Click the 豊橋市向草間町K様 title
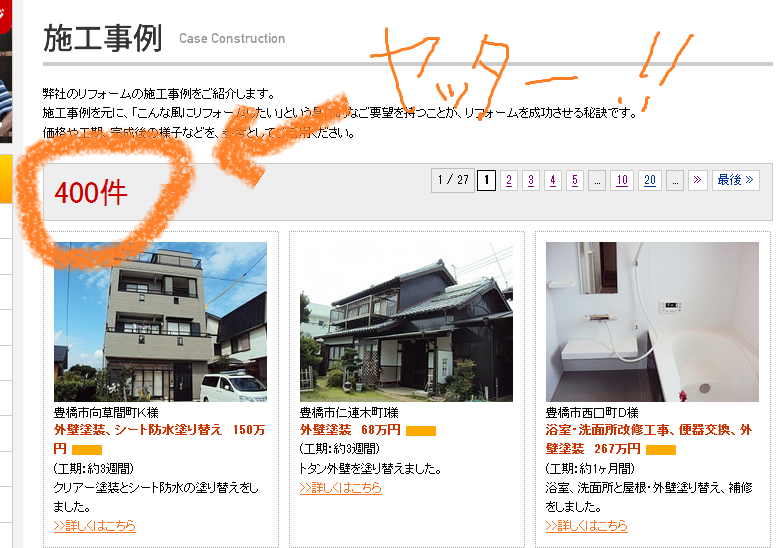The height and width of the screenshot is (548, 778). [x=106, y=412]
